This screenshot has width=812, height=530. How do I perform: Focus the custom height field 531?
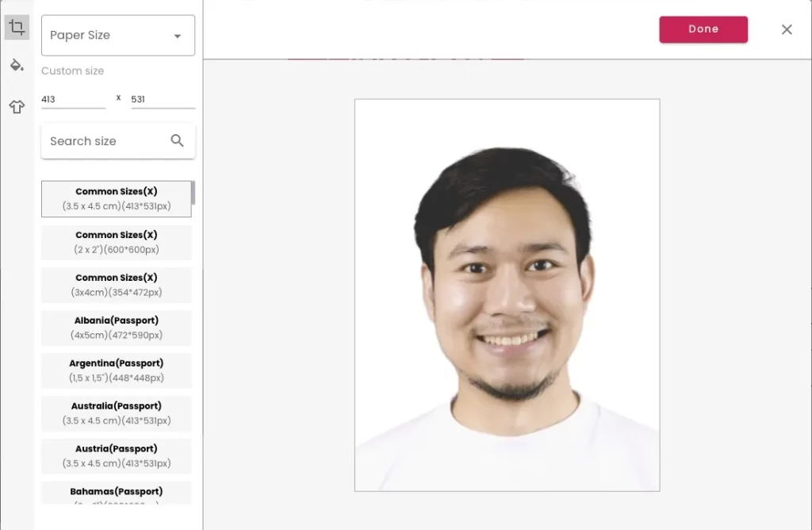pos(163,99)
